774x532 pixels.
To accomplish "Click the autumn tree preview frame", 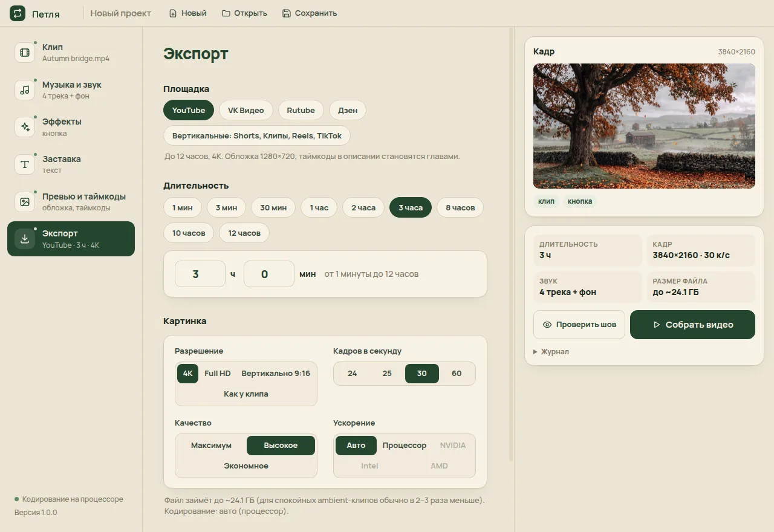I will tap(644, 126).
